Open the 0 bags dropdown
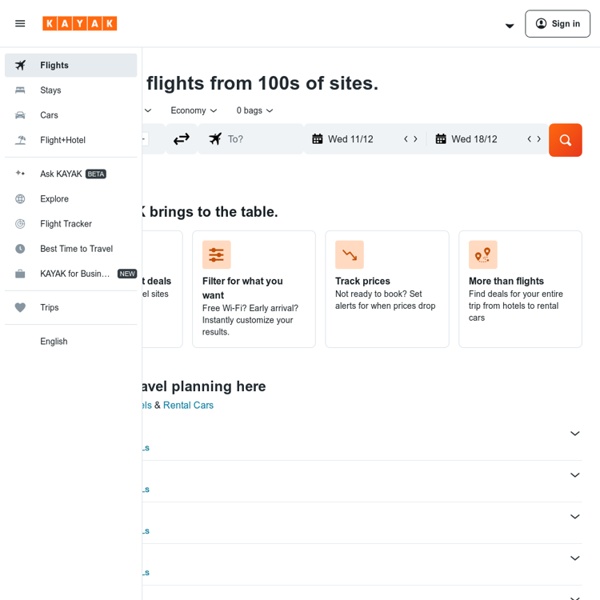 254,111
